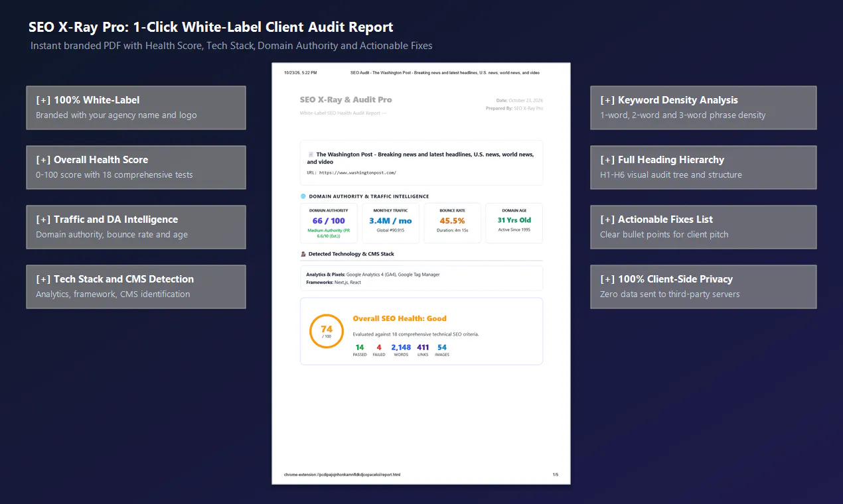Click the White-Label SEO Health Audit Report subtitle

coord(343,113)
